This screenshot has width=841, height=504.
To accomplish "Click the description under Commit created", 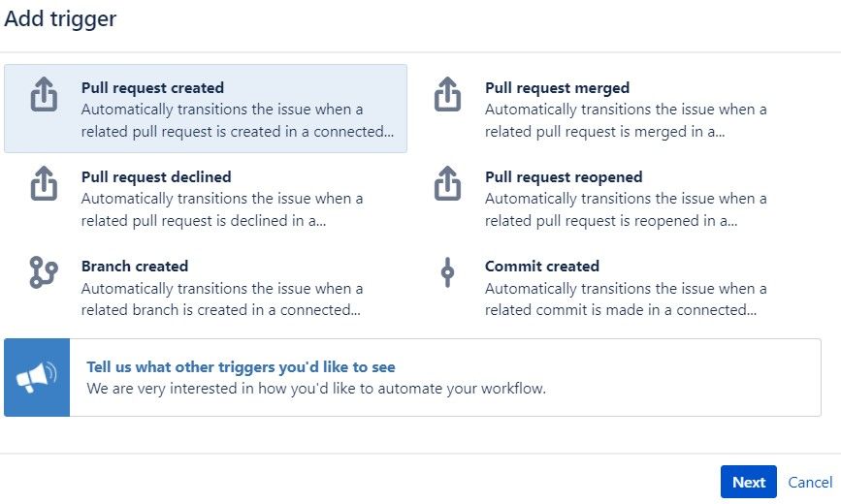I will point(626,299).
